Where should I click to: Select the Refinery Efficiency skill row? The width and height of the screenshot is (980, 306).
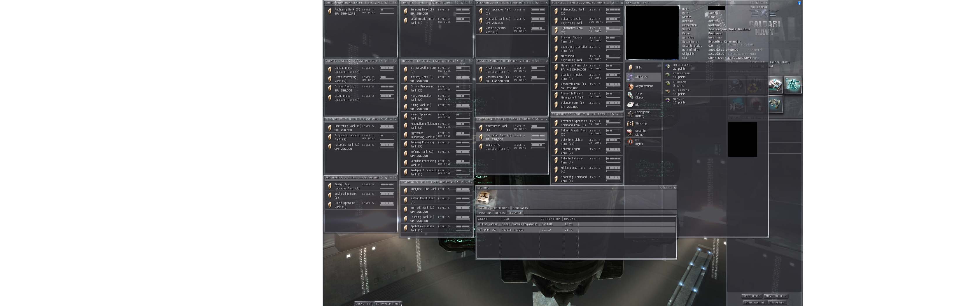coord(436,145)
